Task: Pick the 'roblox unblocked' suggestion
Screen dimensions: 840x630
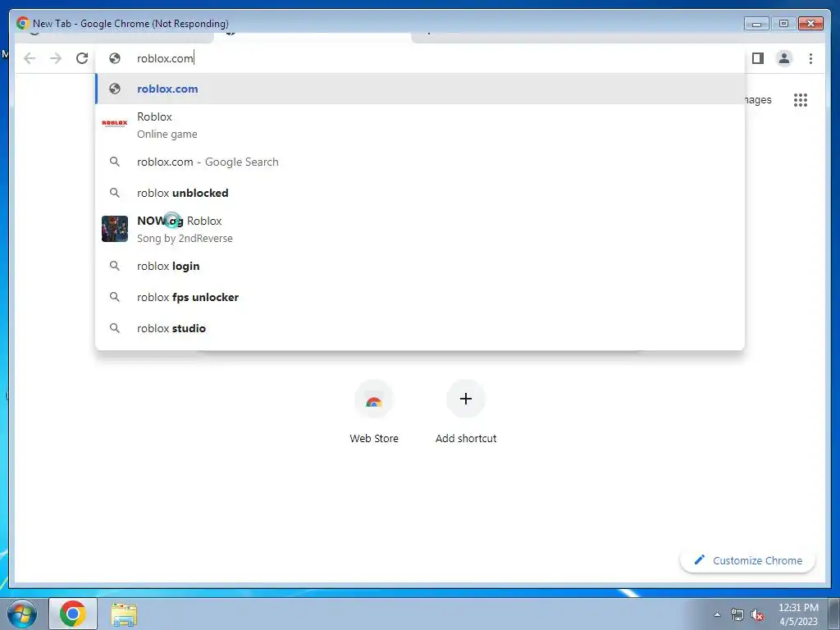Action: pos(421,193)
